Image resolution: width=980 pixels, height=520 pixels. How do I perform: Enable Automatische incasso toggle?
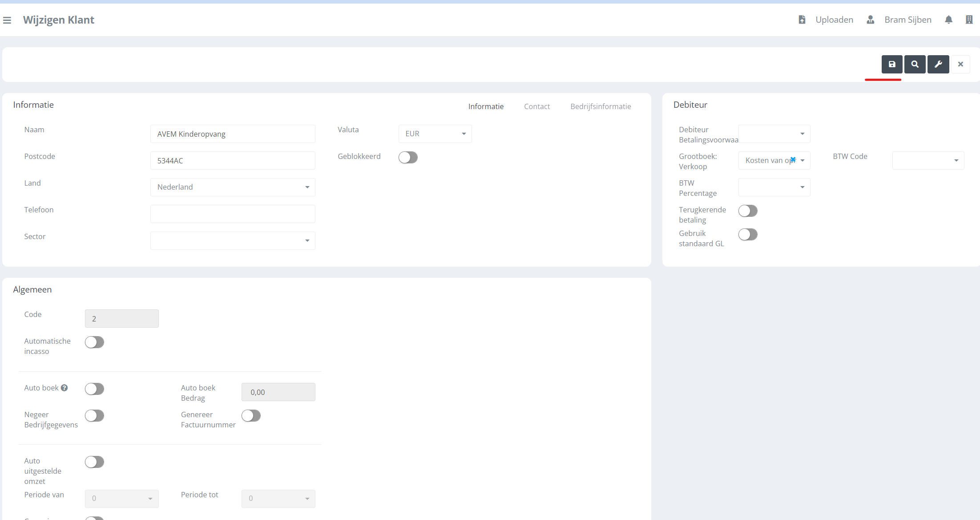point(94,342)
